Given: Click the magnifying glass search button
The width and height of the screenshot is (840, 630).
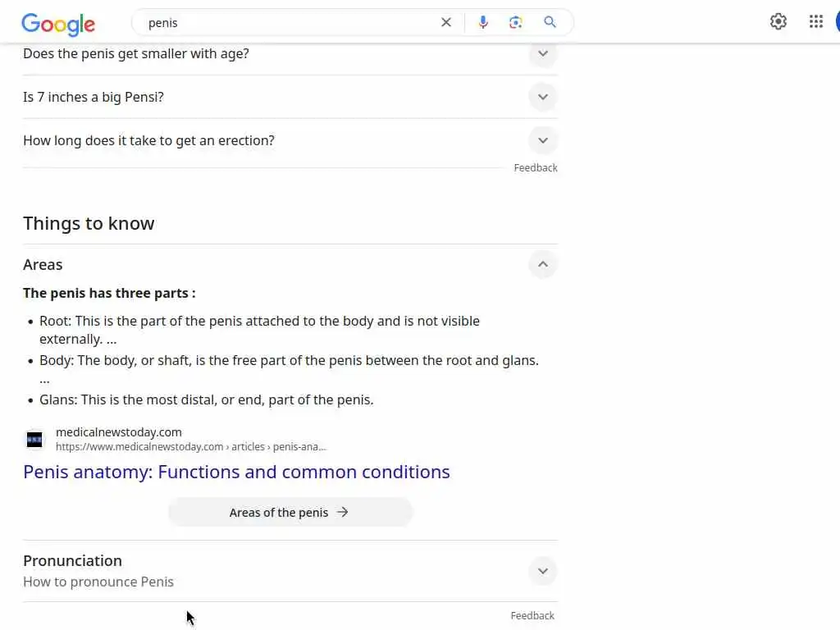Looking at the screenshot, I should pos(550,23).
